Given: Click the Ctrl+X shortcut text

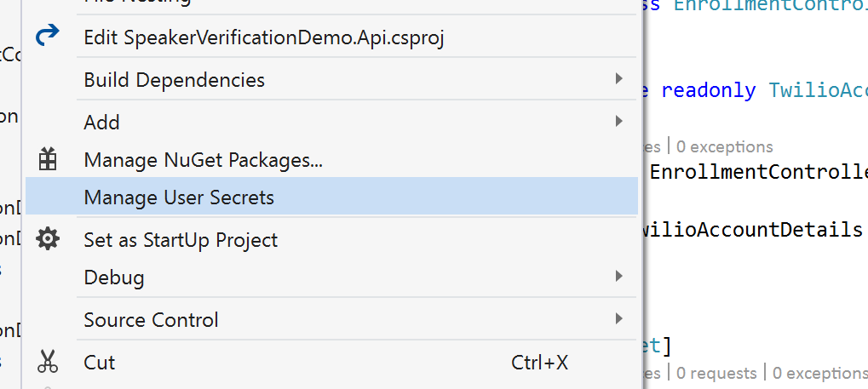Looking at the screenshot, I should click(540, 363).
